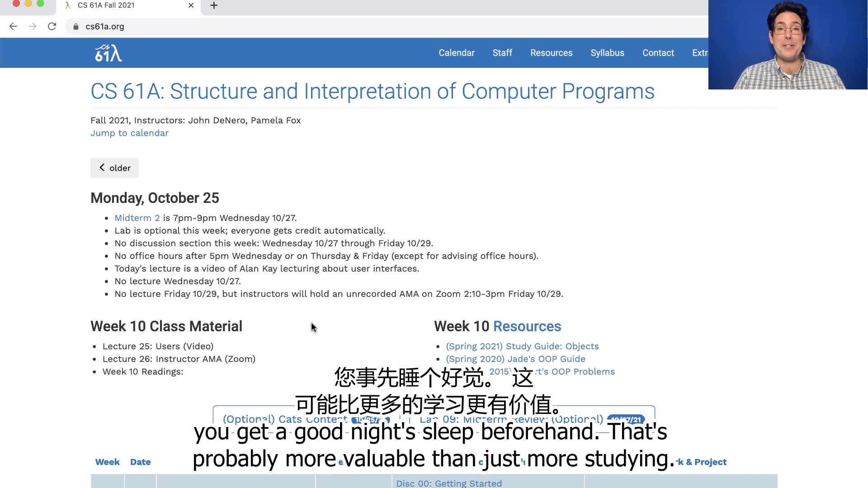
Task: Click the back navigation arrow icon
Action: click(x=13, y=26)
